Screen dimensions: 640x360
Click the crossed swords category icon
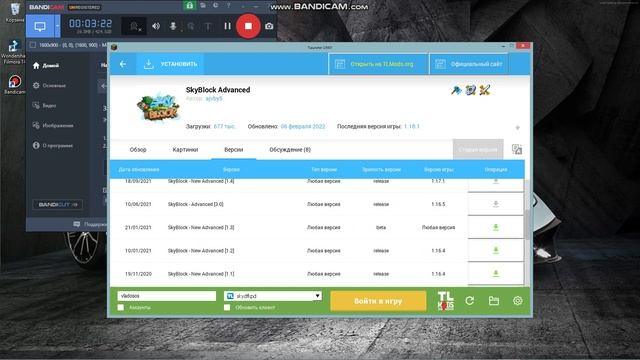point(484,90)
